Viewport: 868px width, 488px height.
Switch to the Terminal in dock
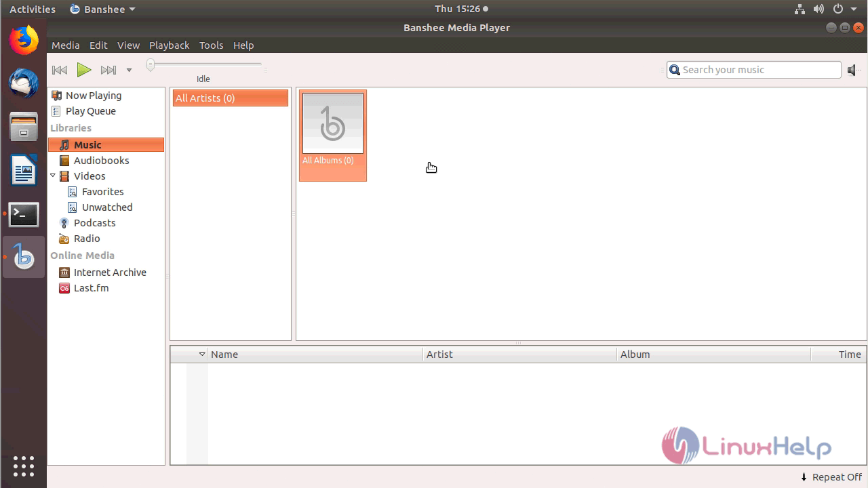24,213
